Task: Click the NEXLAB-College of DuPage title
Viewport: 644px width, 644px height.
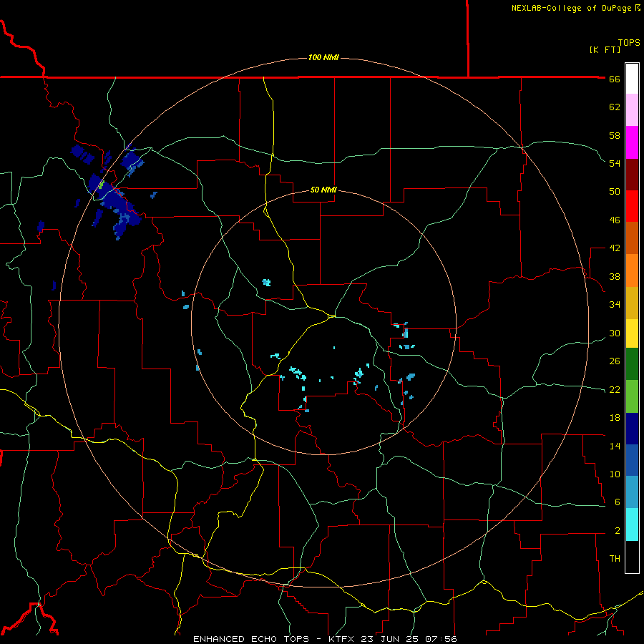Action: tap(572, 8)
